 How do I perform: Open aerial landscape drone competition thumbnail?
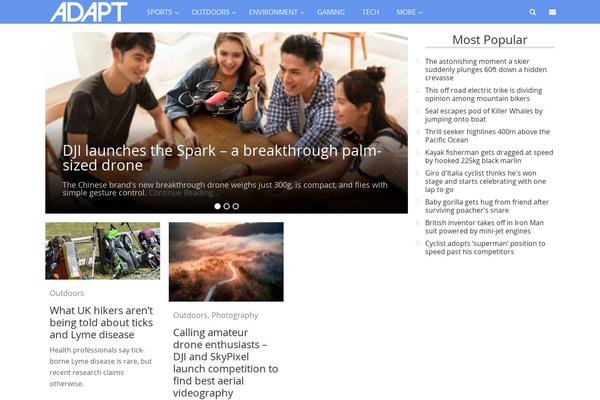click(226, 262)
